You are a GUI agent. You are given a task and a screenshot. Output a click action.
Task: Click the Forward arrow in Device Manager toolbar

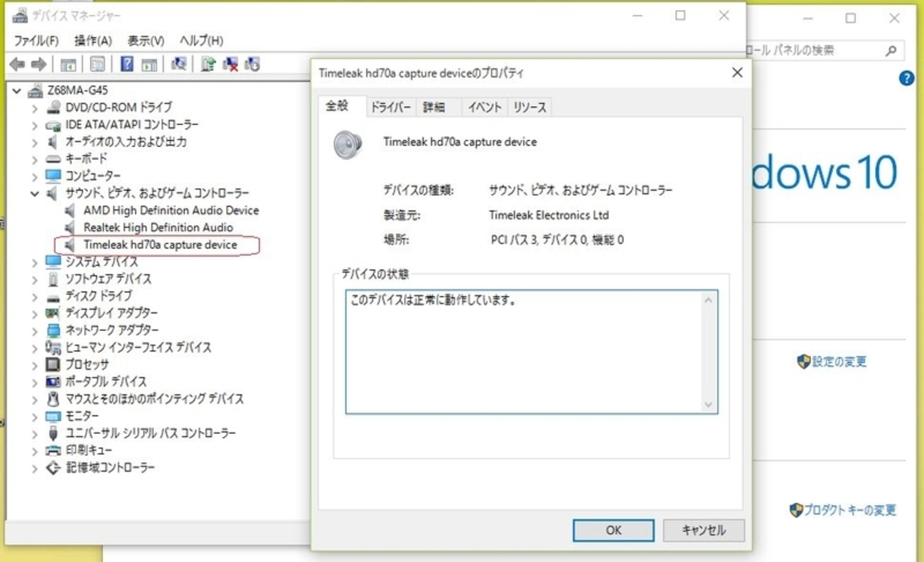click(x=39, y=65)
